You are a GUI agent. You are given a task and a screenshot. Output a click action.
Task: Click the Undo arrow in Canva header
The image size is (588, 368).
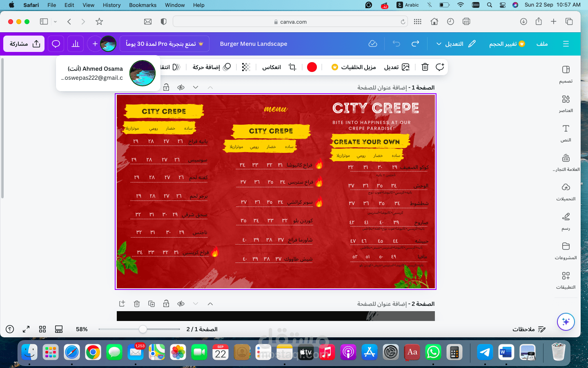396,44
